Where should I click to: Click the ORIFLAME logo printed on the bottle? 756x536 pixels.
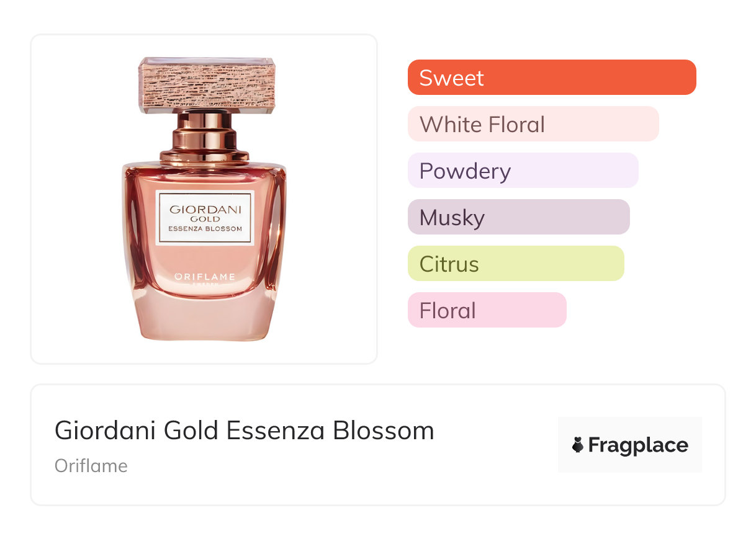(205, 277)
